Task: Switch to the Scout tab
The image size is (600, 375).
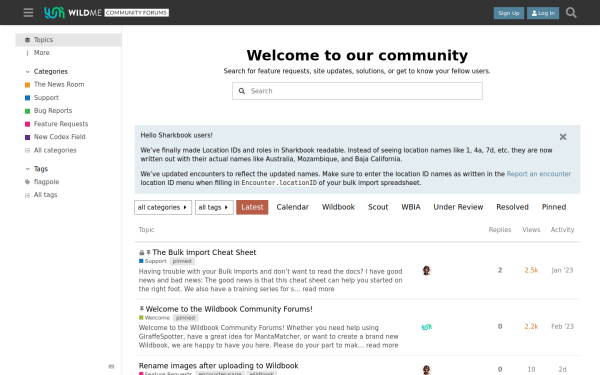Action: (x=378, y=207)
